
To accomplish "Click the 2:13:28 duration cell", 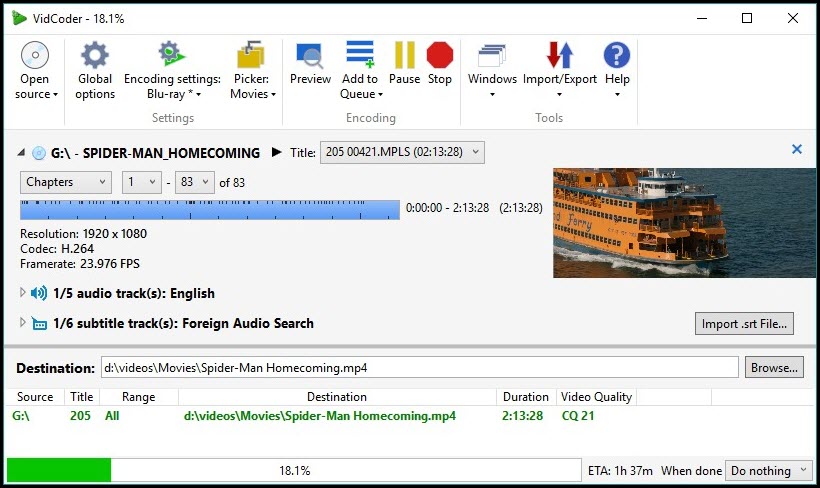I will click(x=522, y=416).
